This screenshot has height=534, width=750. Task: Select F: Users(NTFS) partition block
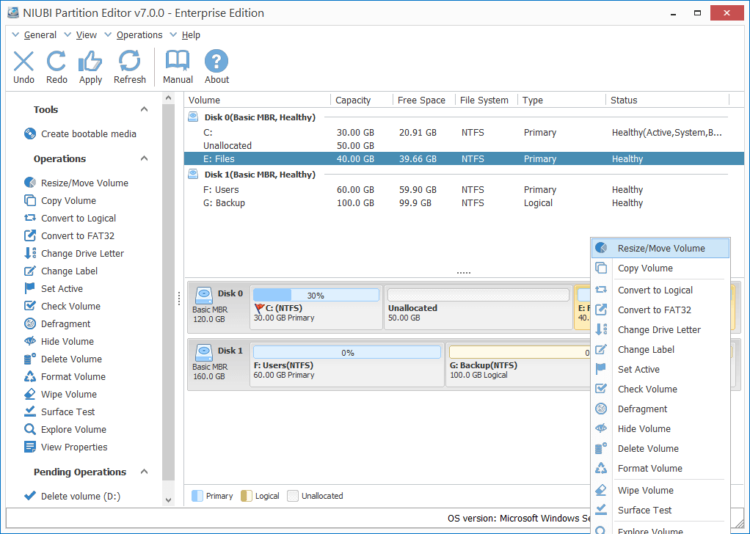347,365
